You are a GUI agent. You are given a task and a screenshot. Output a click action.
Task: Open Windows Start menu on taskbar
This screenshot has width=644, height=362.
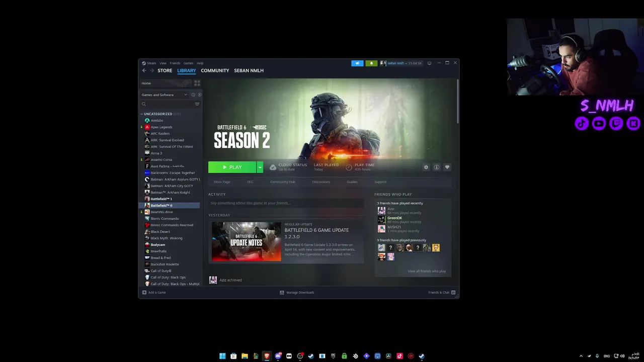pos(222,356)
